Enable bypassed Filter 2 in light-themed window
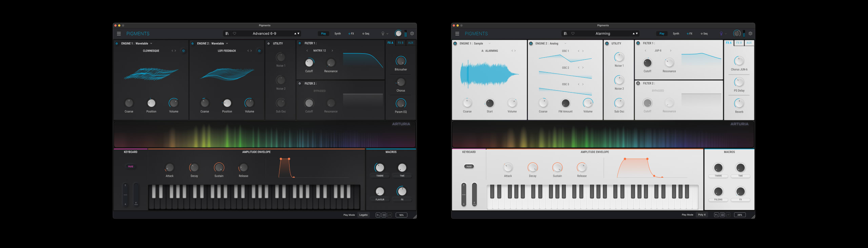Image resolution: width=868 pixels, height=248 pixels. tap(638, 83)
